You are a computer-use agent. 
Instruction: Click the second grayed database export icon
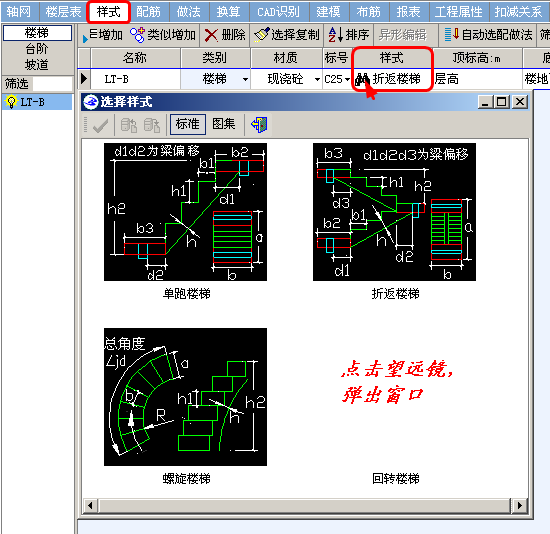click(152, 125)
